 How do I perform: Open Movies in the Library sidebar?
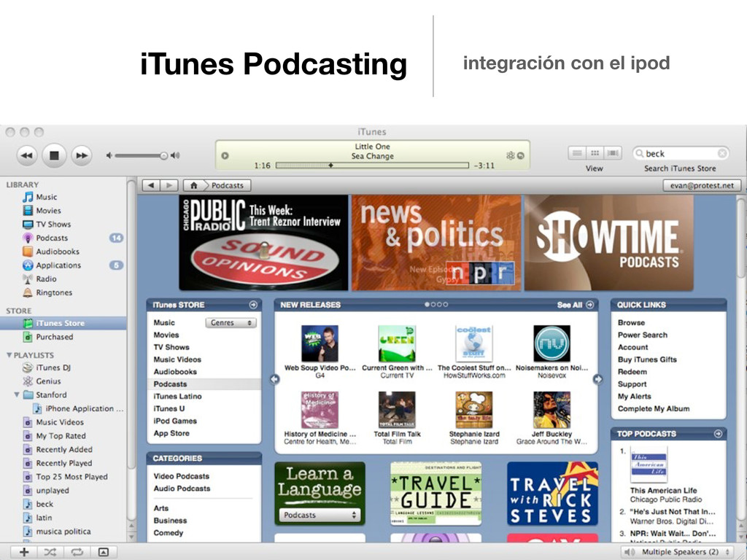tap(48, 211)
